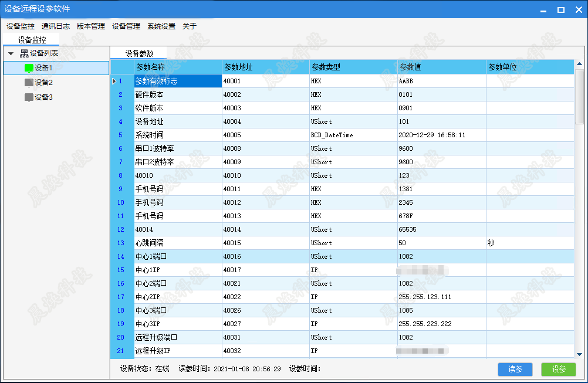Open the 版本管理 menu
This screenshot has width=588, height=383.
pyautogui.click(x=91, y=26)
